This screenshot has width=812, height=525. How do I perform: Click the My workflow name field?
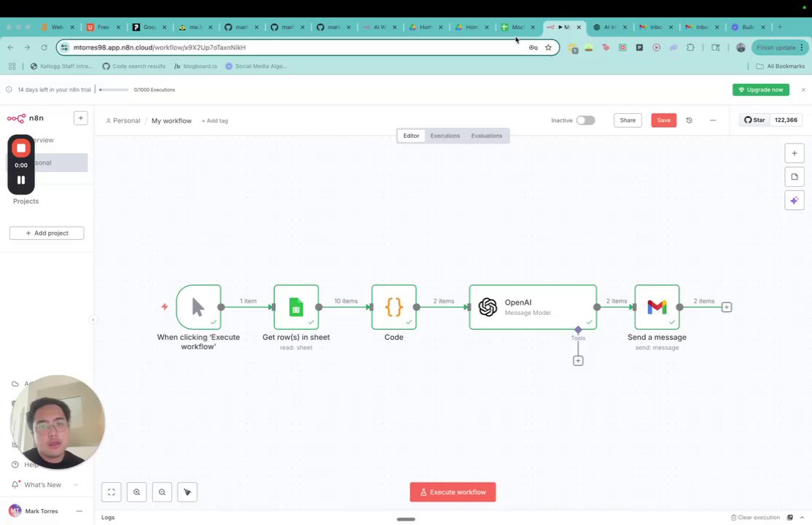171,121
